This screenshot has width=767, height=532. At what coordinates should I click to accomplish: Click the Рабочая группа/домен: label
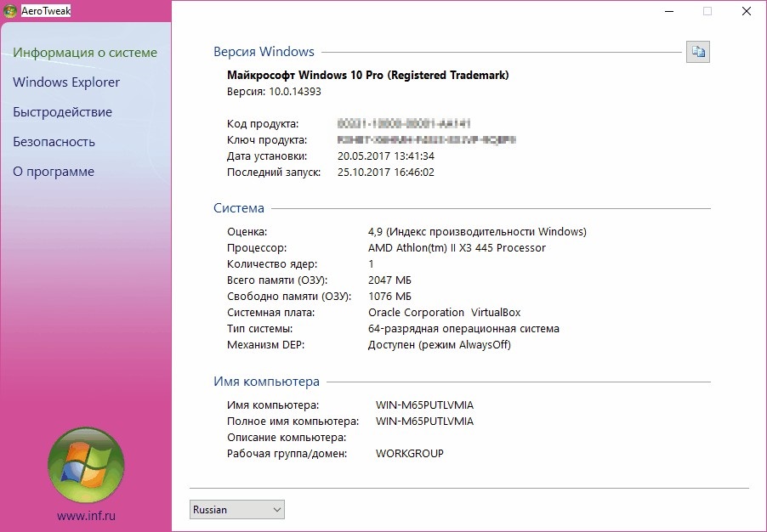coord(287,454)
